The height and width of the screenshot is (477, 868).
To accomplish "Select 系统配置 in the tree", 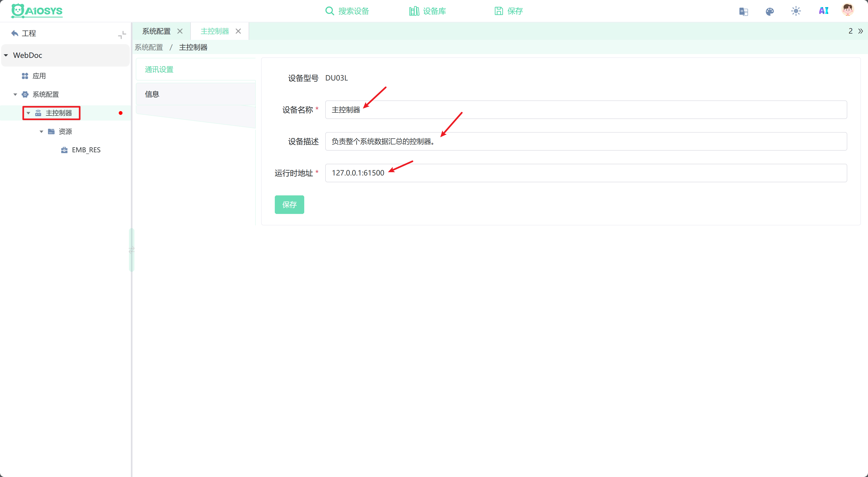I will (x=46, y=94).
